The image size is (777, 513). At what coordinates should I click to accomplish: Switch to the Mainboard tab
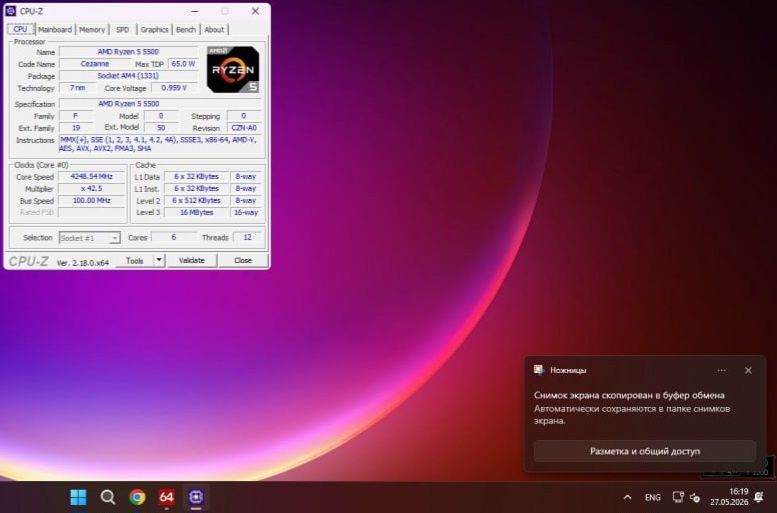[x=55, y=30]
